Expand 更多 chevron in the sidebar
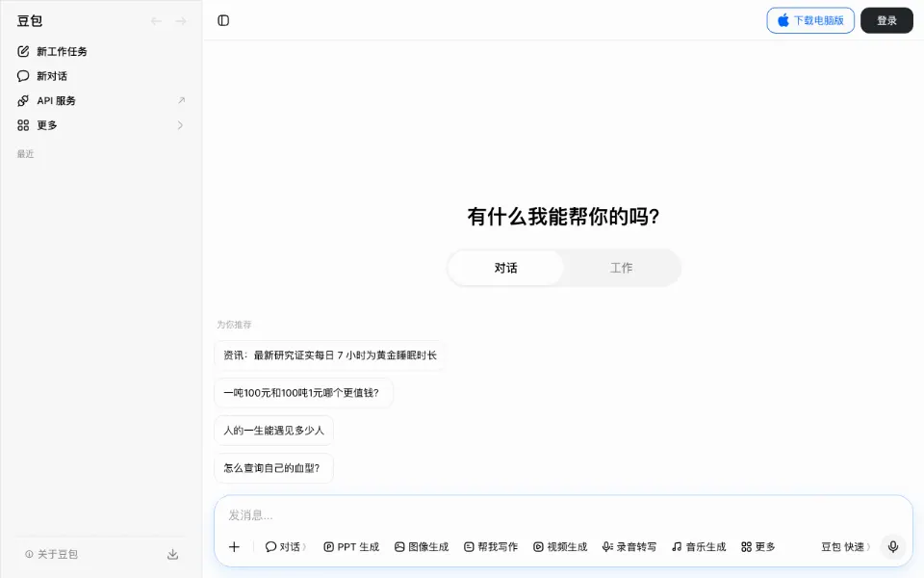Image resolution: width=924 pixels, height=578 pixels. pos(180,125)
